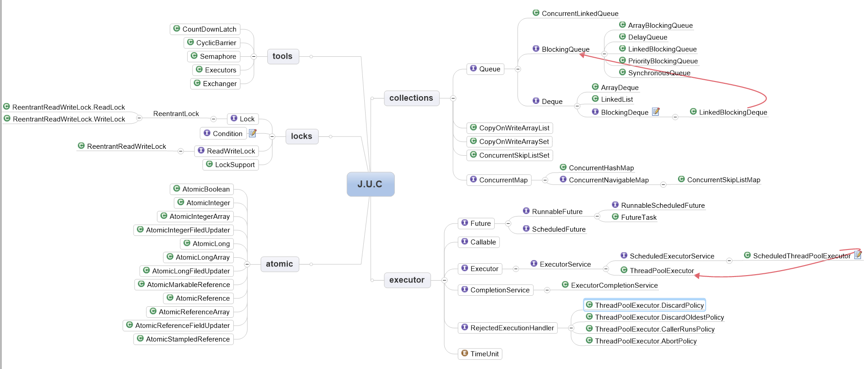Select the ConcurrentSkipListSet node
Viewport: 868px width, 369px height.
point(510,155)
